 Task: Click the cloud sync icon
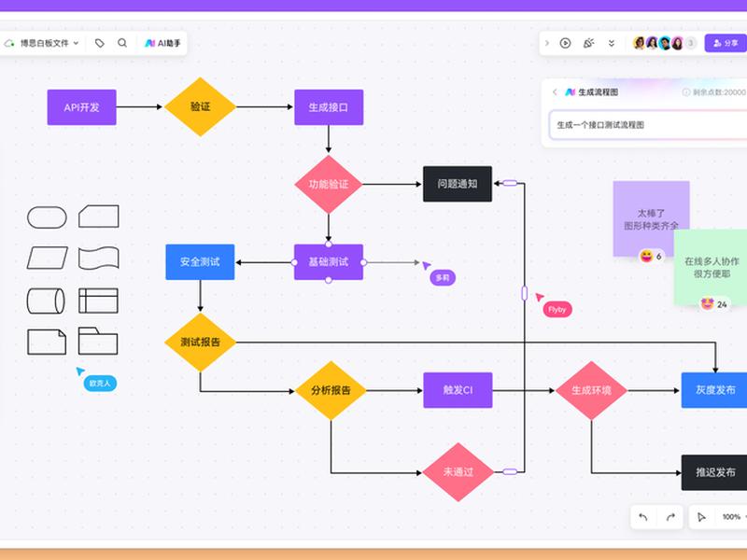point(9,43)
